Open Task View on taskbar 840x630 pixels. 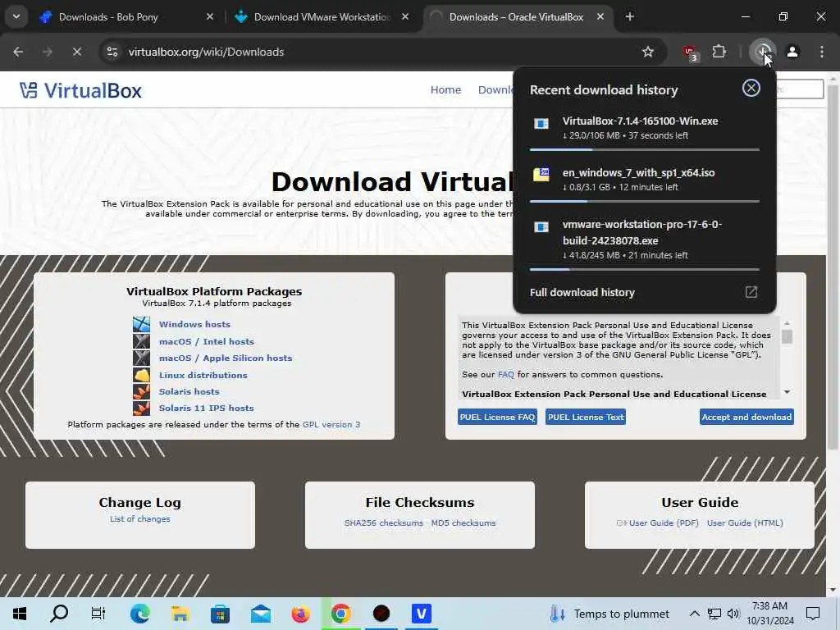click(x=98, y=614)
